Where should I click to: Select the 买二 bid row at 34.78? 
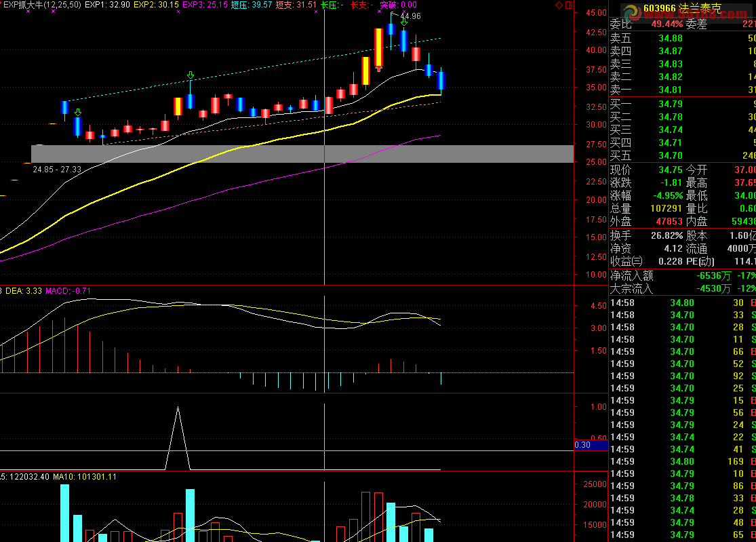click(x=683, y=117)
